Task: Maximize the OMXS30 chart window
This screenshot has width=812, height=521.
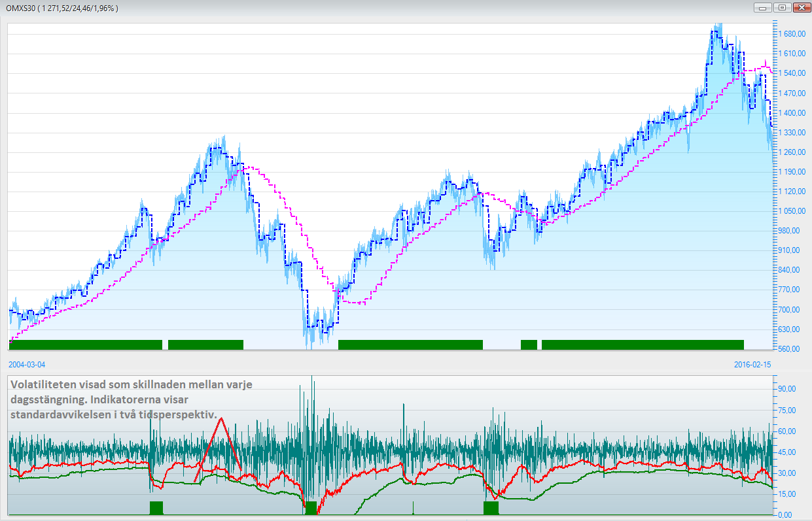Action: tap(781, 8)
